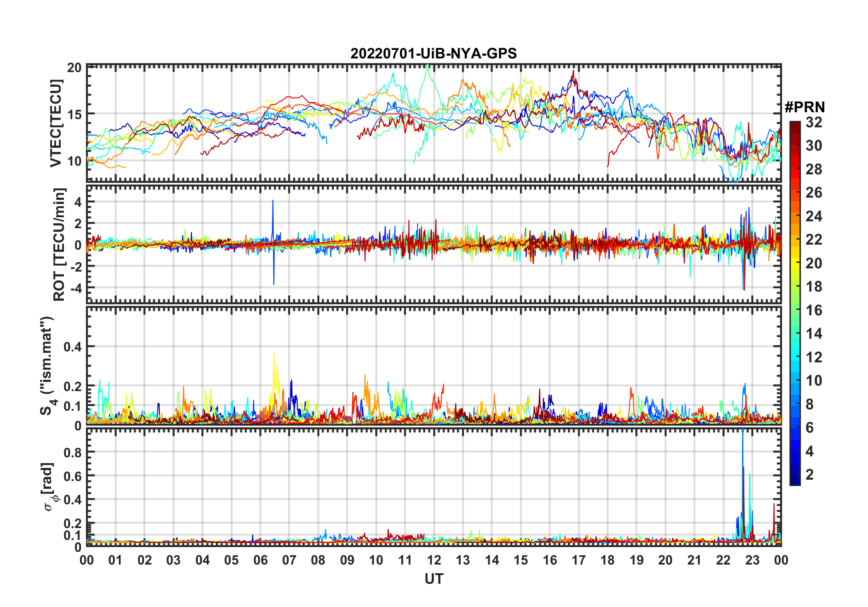Click the #PRN colorbar title

tap(805, 107)
